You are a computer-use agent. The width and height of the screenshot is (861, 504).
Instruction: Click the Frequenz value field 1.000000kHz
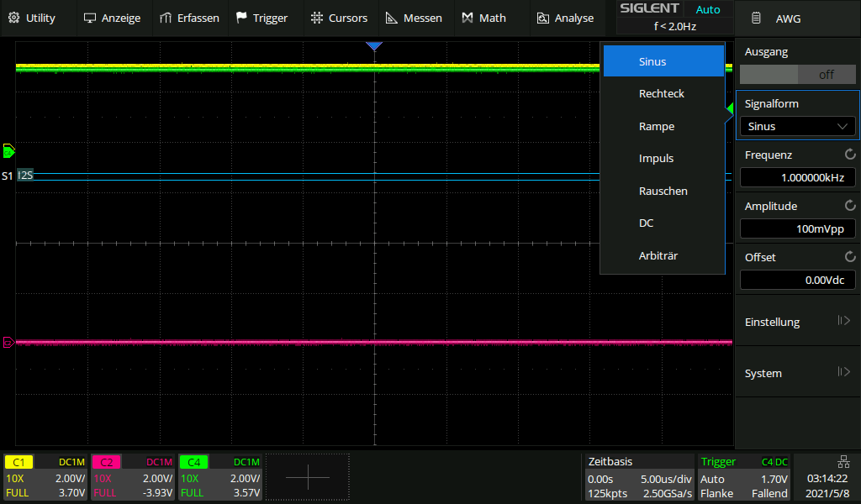click(x=797, y=177)
